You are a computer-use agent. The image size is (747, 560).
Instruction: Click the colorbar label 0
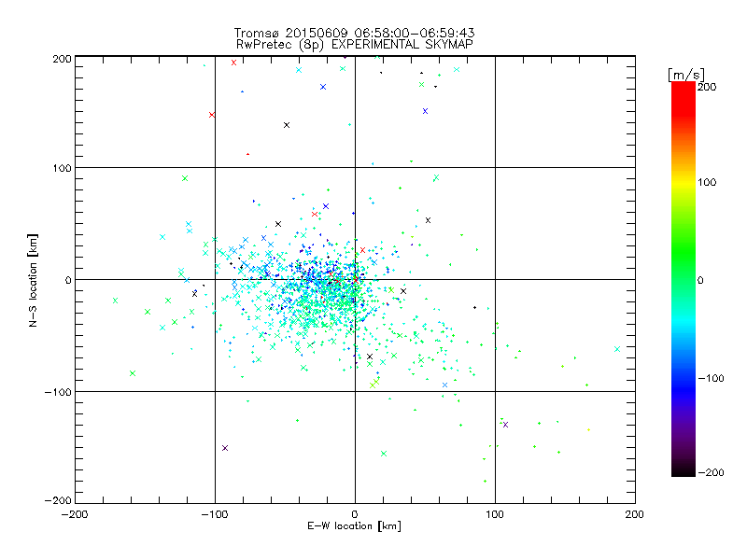click(x=700, y=280)
